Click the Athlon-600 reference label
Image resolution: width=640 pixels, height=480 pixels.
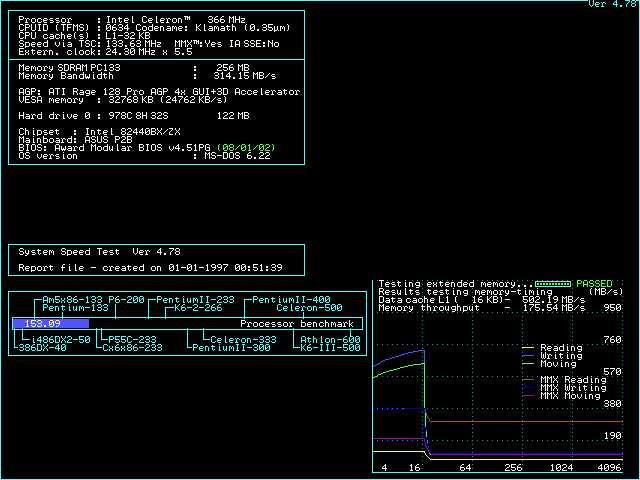click(330, 340)
